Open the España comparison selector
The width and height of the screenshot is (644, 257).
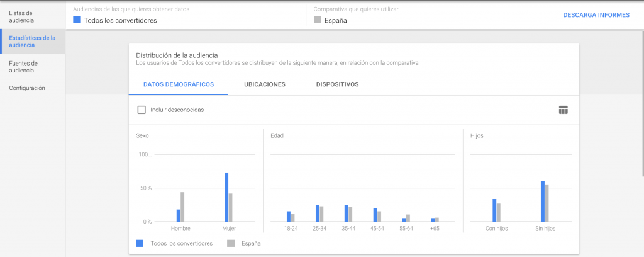tap(336, 20)
